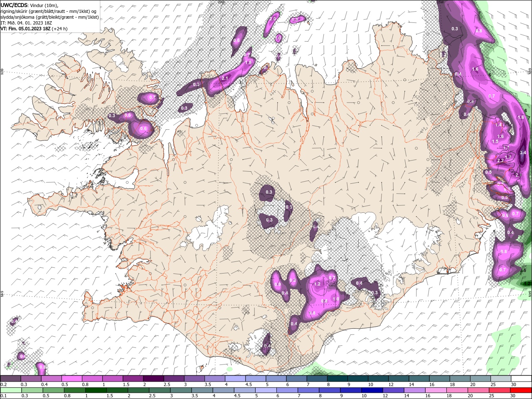Click the dark teal 8 snow legend swatch
The height and width of the screenshot is (399, 532).
pyautogui.click(x=337, y=379)
